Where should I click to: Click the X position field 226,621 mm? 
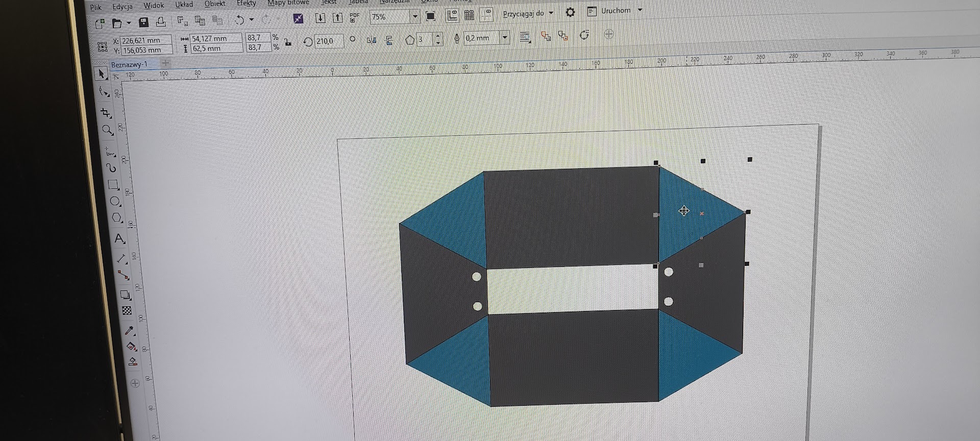click(x=146, y=40)
